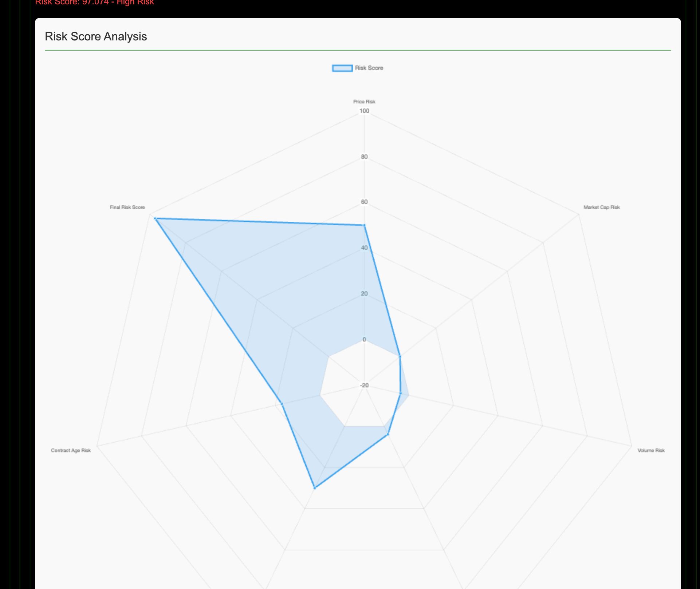This screenshot has height=589, width=700.
Task: Click the Final Risk Score data point
Action: point(155,218)
